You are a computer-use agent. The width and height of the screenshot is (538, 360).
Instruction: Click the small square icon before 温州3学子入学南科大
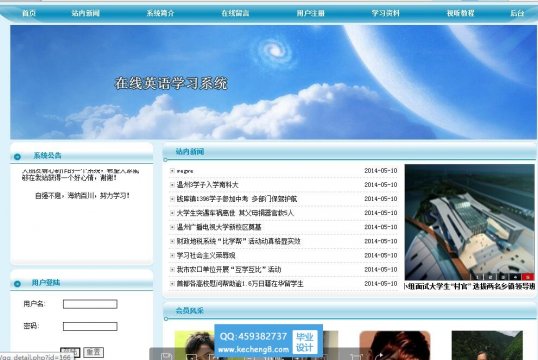(x=172, y=185)
